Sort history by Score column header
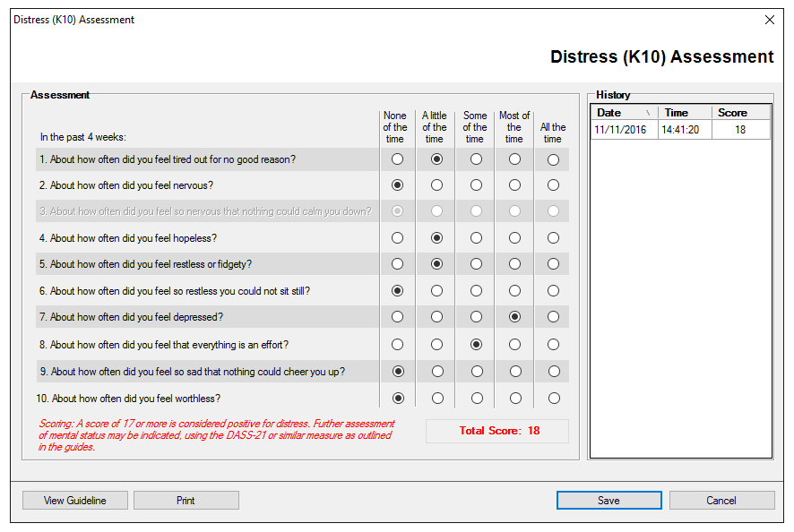 point(741,113)
